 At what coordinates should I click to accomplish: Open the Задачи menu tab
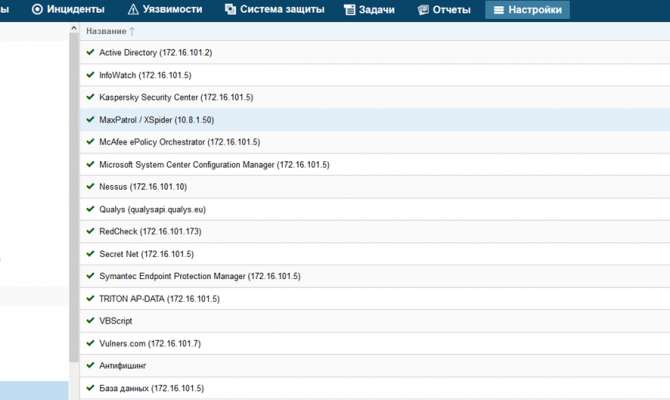tap(369, 9)
